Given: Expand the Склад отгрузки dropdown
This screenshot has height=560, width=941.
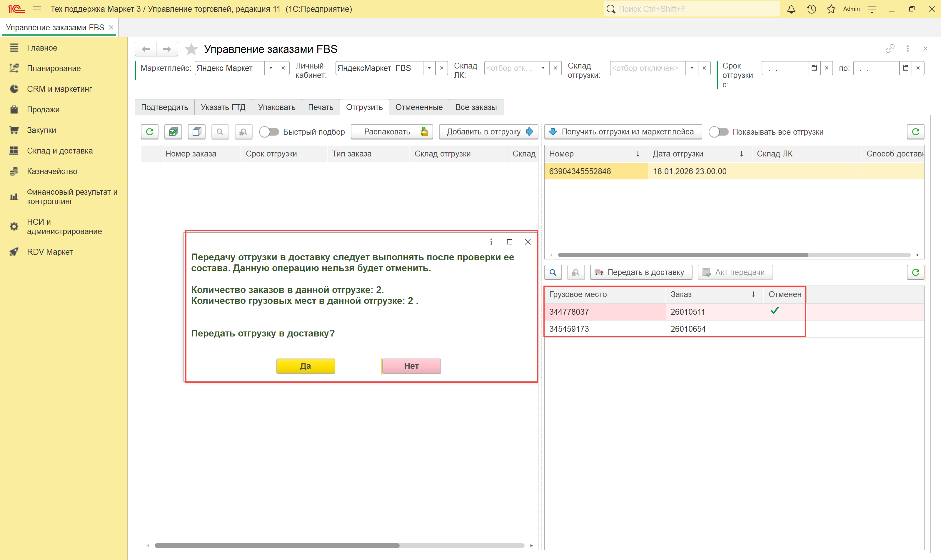Looking at the screenshot, I should (692, 68).
